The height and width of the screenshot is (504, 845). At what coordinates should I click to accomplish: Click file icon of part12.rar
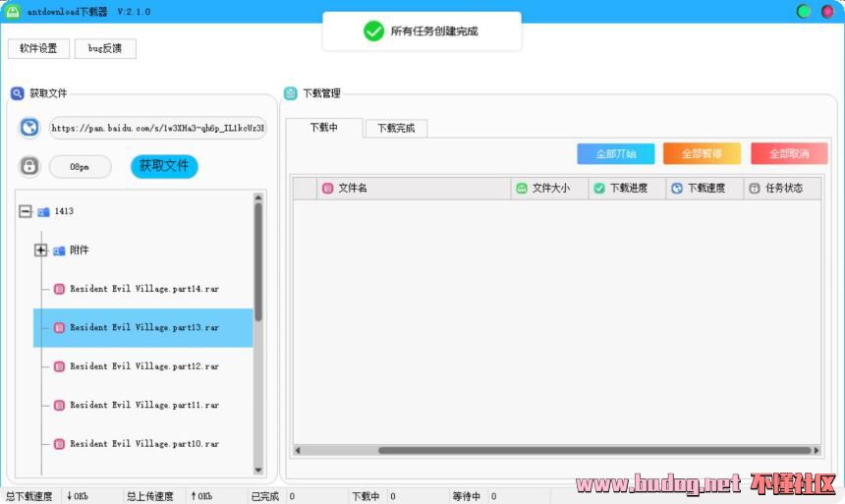point(59,366)
